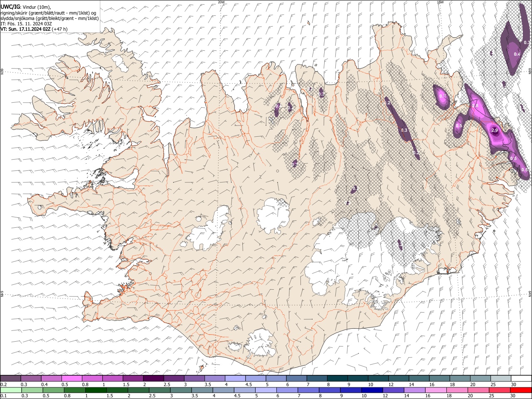
Task: Click the '0.1' label on bottom legend row
Action: coord(3,396)
